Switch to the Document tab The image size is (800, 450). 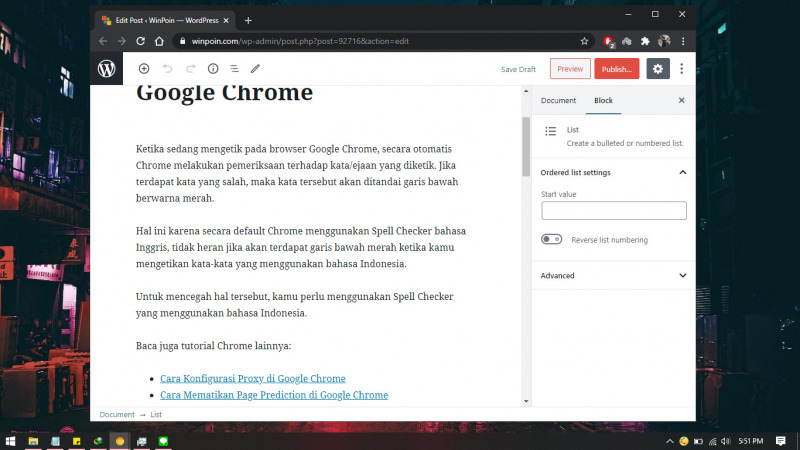[558, 101]
